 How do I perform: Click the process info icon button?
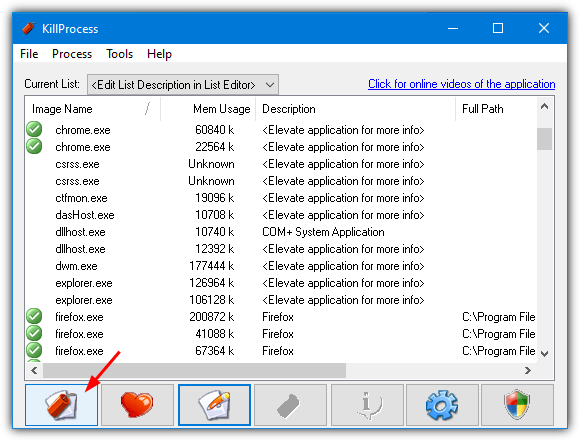tap(367, 405)
